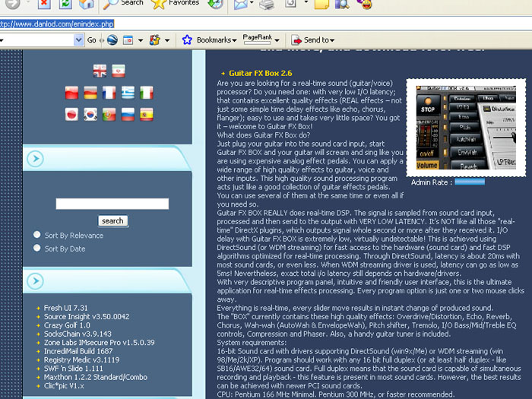Image resolution: width=532 pixels, height=399 pixels.
Task: Click the browser address bar URL
Action: pyautogui.click(x=57, y=24)
